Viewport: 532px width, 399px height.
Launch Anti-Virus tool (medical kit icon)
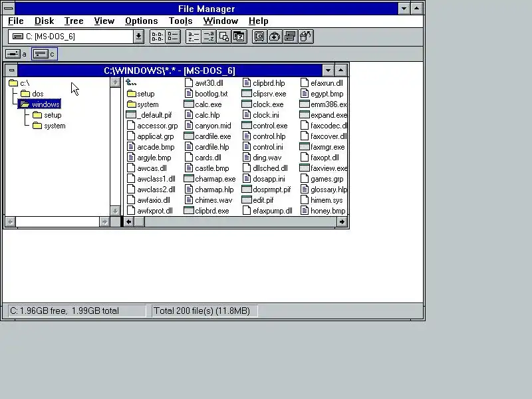[x=275, y=37]
